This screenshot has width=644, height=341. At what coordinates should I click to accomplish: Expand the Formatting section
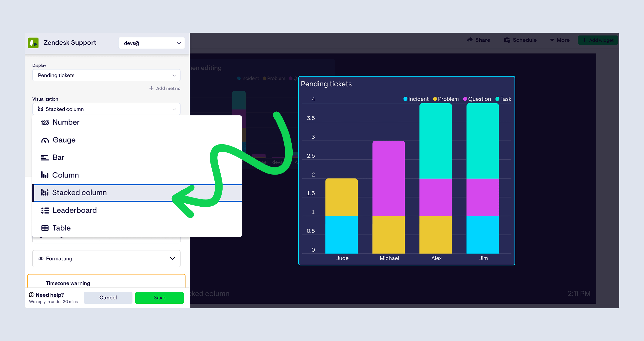click(x=106, y=258)
